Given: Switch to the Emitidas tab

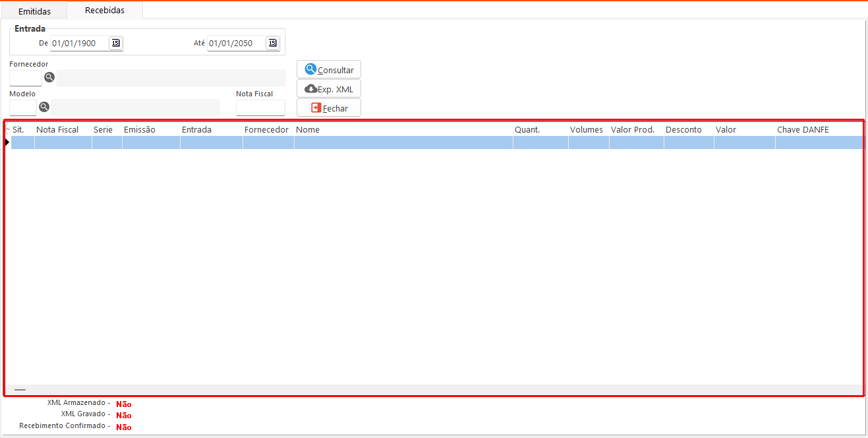Looking at the screenshot, I should (x=34, y=11).
